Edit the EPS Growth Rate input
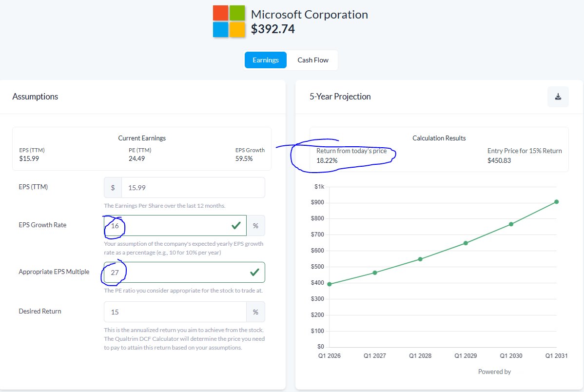 click(x=175, y=225)
